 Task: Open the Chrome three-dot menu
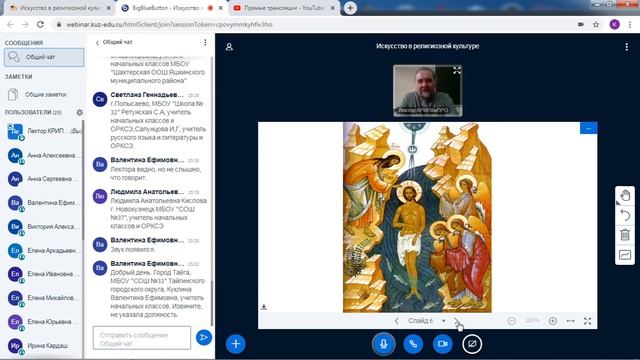631,24
